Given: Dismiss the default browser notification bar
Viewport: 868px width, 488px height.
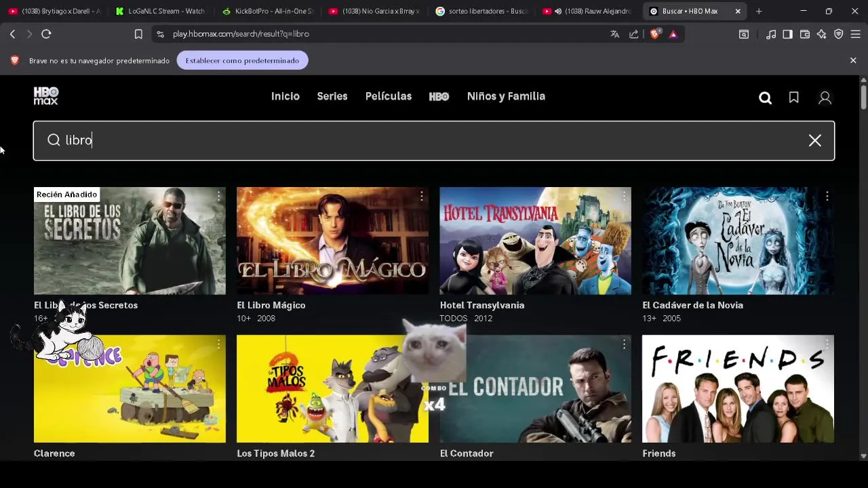Looking at the screenshot, I should tap(853, 60).
